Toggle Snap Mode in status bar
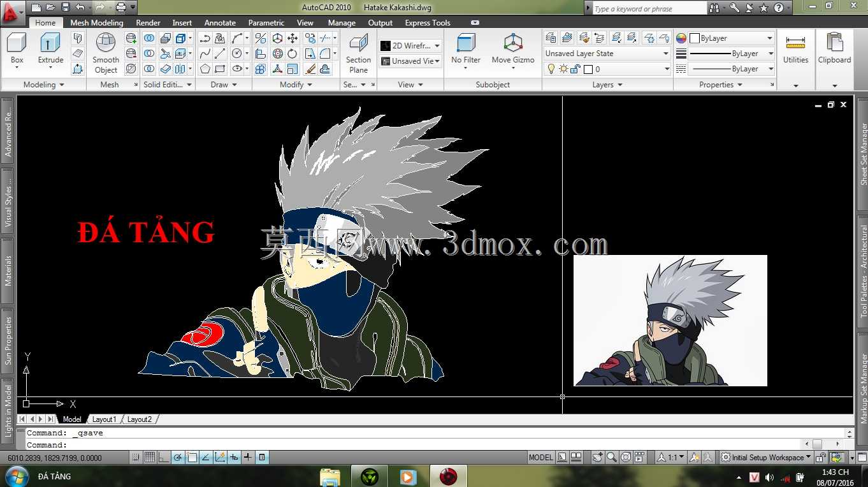The width and height of the screenshot is (868, 487). 136,457
